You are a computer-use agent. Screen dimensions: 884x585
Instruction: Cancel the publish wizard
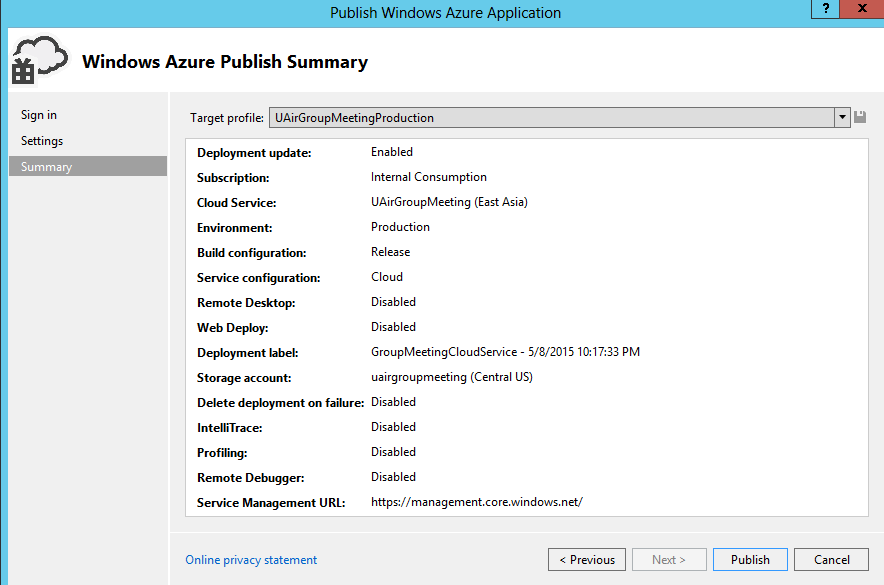[831, 560]
